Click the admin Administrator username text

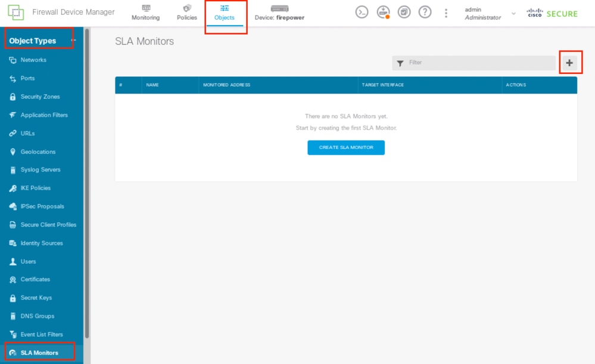point(482,13)
